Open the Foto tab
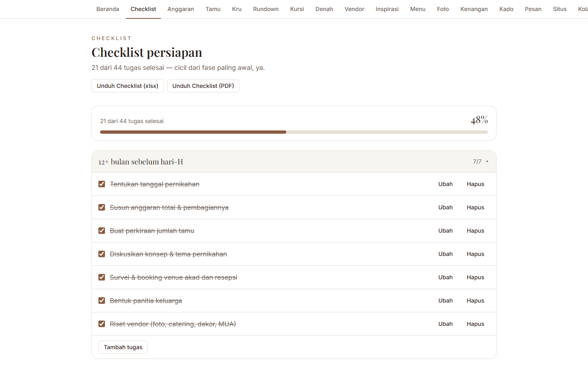The width and height of the screenshot is (588, 368). pyautogui.click(x=443, y=9)
